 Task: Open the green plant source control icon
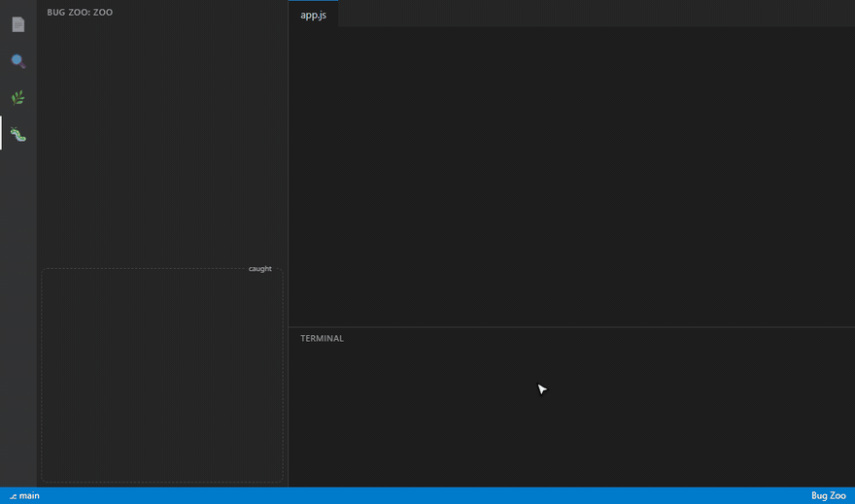[18, 97]
